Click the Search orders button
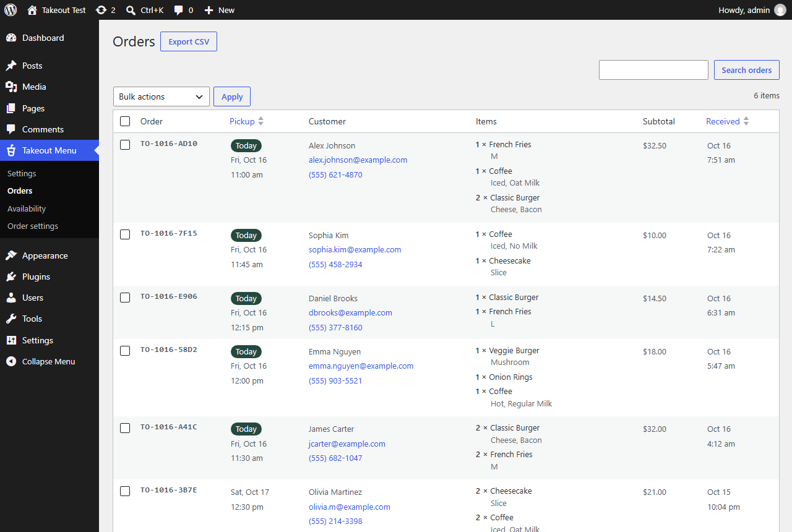Screen dimensions: 792x532 click(747, 70)
